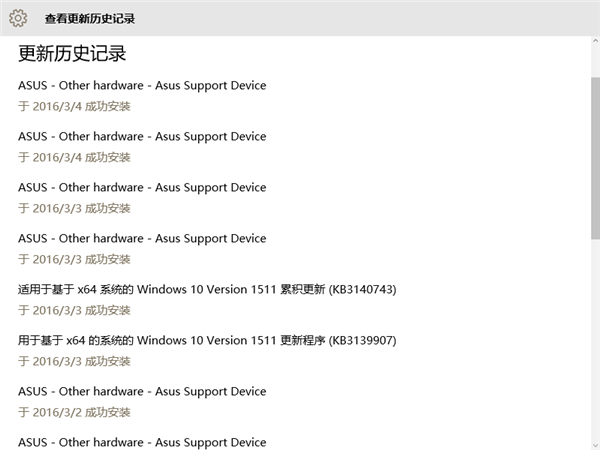Screen dimensions: 600x450
Task: Open the topmost ASUS Support Device entry
Action: point(142,85)
